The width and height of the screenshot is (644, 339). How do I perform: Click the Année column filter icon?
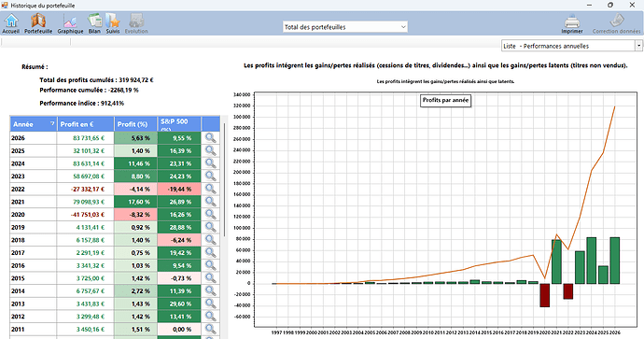pos(52,123)
